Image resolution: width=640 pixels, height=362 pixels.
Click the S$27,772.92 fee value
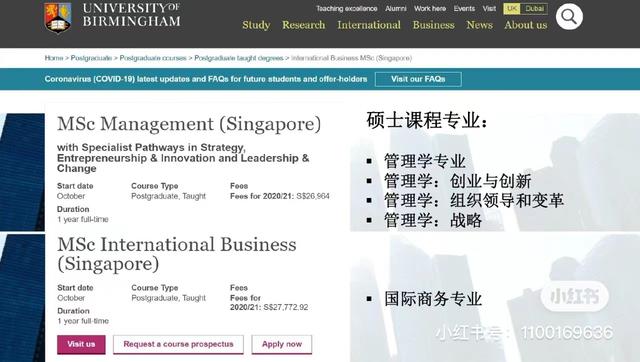(x=286, y=307)
